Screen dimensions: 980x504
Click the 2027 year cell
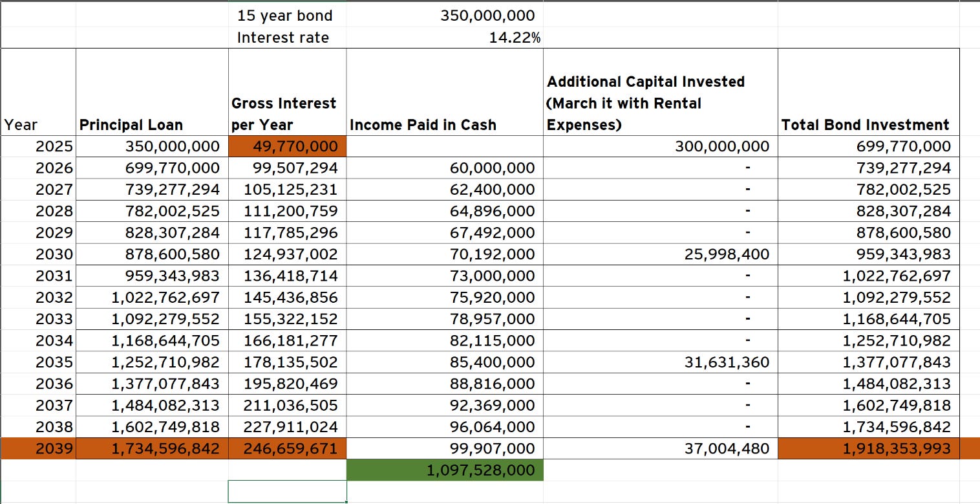tap(38, 190)
